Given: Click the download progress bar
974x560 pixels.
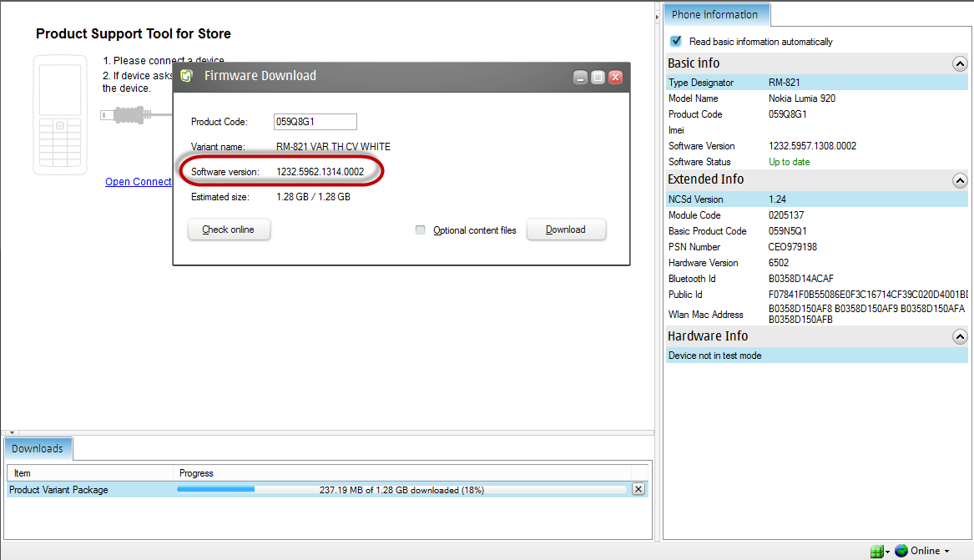Looking at the screenshot, I should click(x=402, y=490).
